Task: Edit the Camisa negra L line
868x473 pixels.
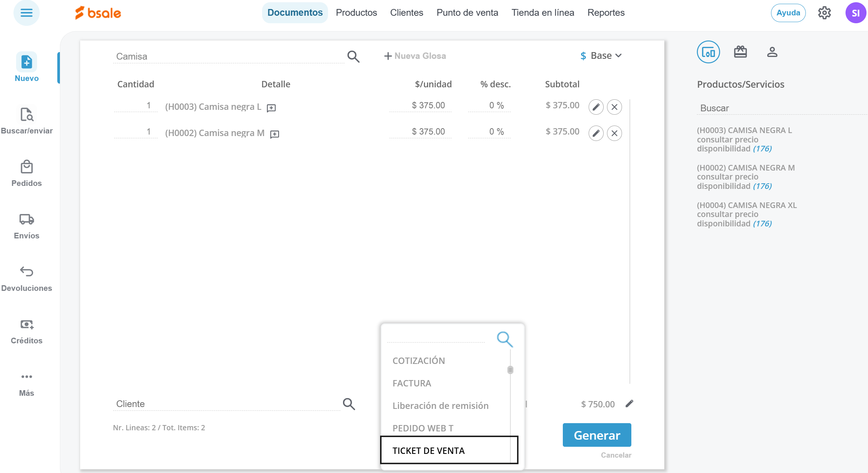Action: pos(596,107)
